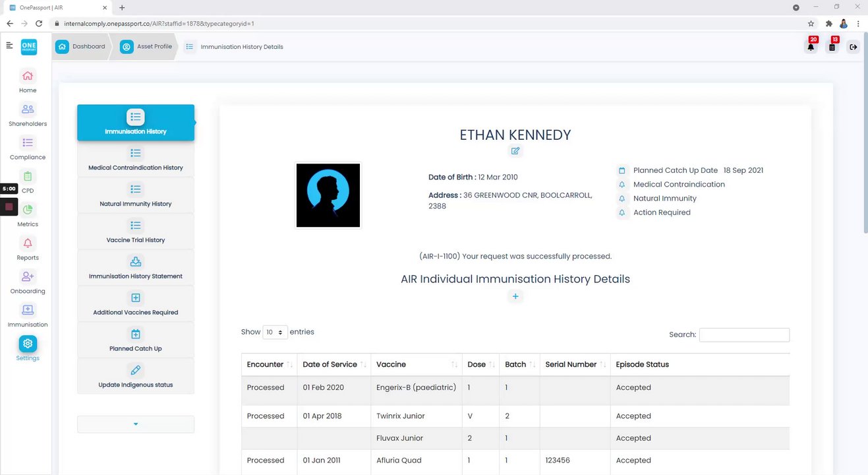Go to Dashboard breadcrumb
Screen dimensions: 868x475
pos(80,47)
